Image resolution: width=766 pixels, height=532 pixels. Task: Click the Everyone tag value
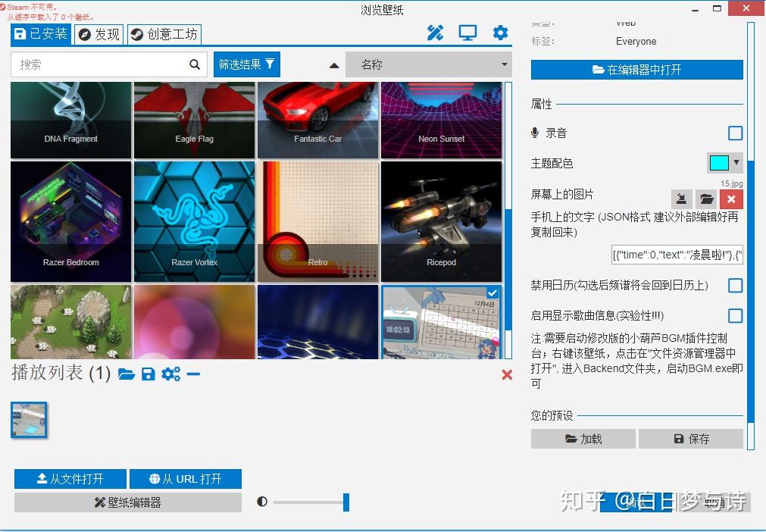coord(636,42)
